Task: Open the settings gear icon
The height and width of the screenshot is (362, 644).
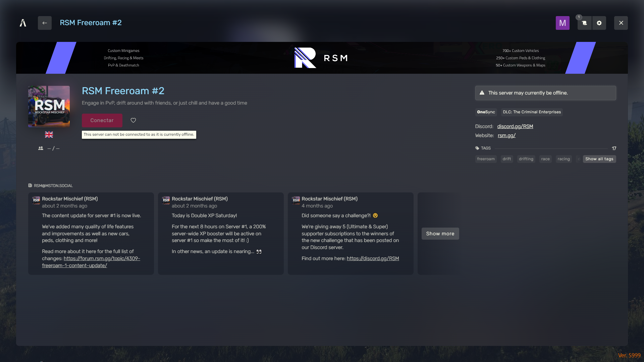Action: coord(599,23)
